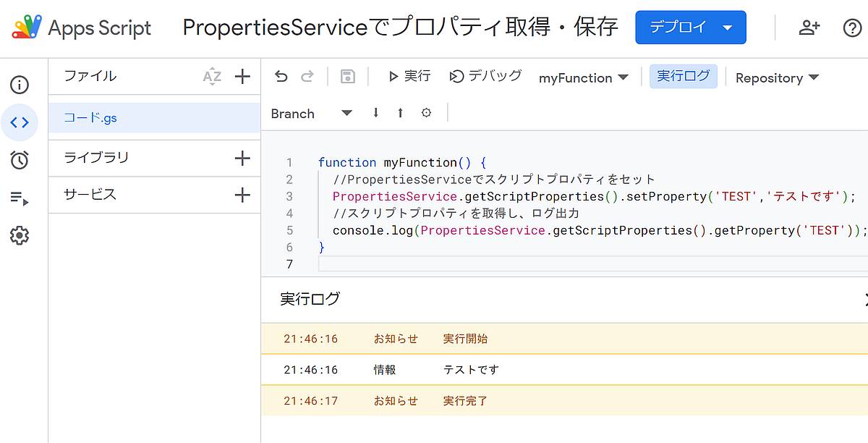Open the デプロイ deploy menu
868x443 pixels.
(x=691, y=27)
